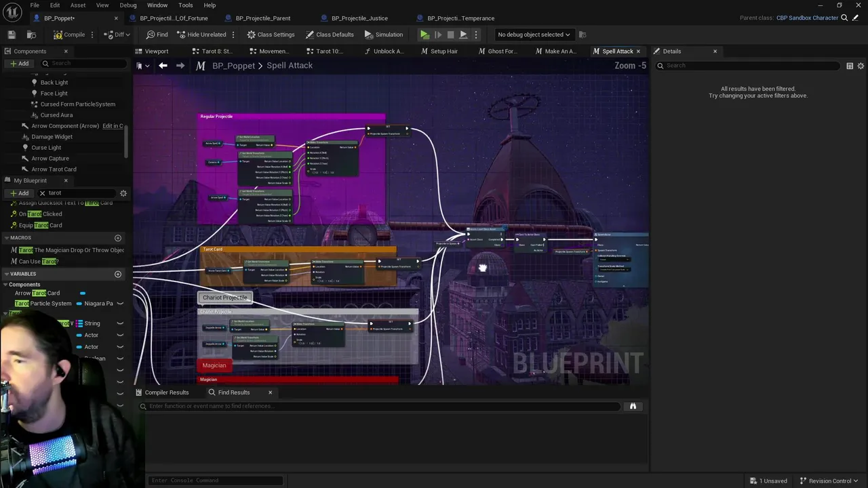Toggle eye visibility for Tarot Particle System
This screenshot has height=488, width=868.
click(x=120, y=304)
